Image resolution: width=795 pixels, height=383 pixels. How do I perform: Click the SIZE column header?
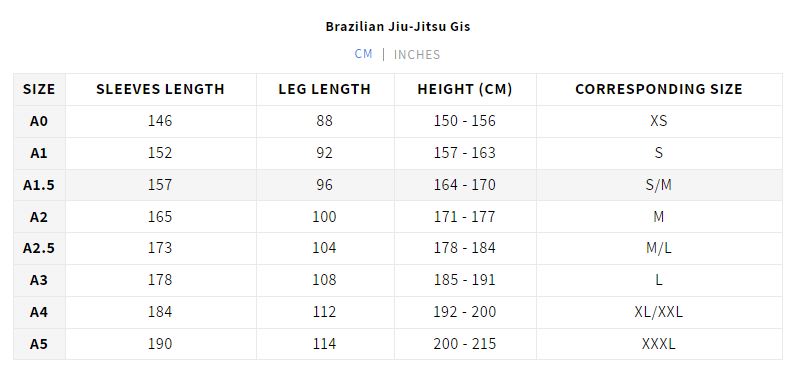[x=39, y=89]
